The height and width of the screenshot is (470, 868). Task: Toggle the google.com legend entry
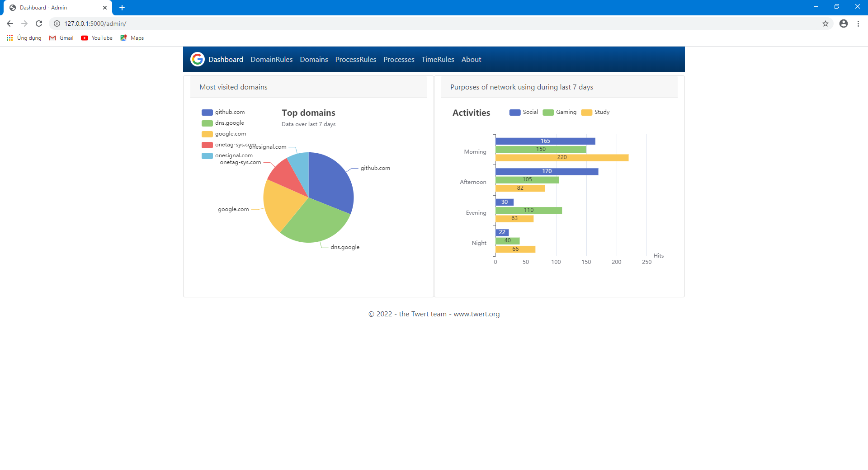(224, 134)
